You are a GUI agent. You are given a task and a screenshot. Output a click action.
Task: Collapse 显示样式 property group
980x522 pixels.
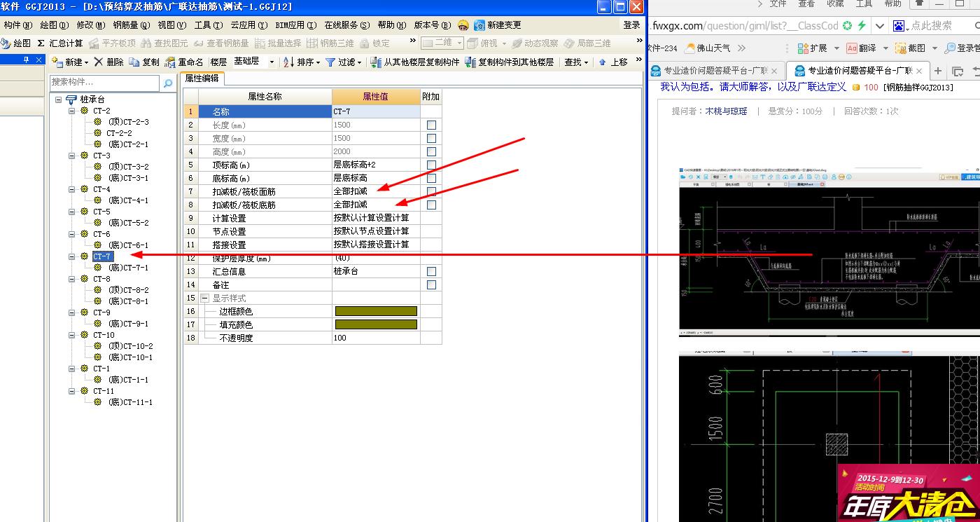point(204,298)
